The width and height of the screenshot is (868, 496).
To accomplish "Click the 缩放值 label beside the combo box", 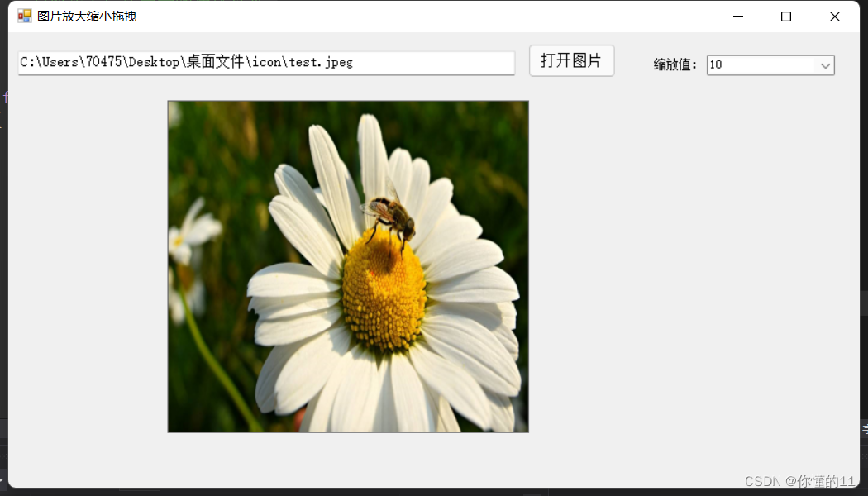I will pyautogui.click(x=675, y=64).
